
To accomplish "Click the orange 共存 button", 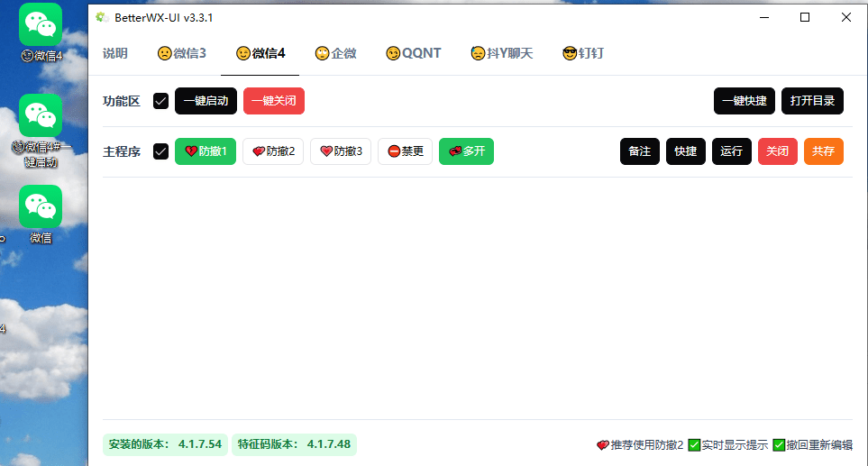I will (823, 151).
